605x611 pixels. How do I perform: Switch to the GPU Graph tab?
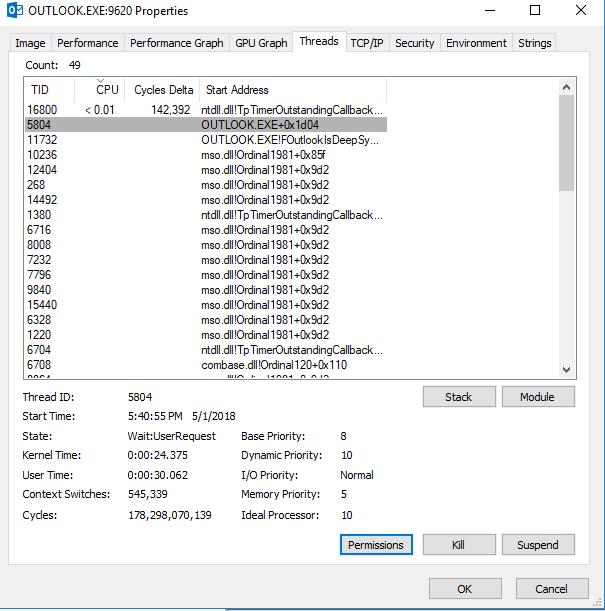coord(261,43)
